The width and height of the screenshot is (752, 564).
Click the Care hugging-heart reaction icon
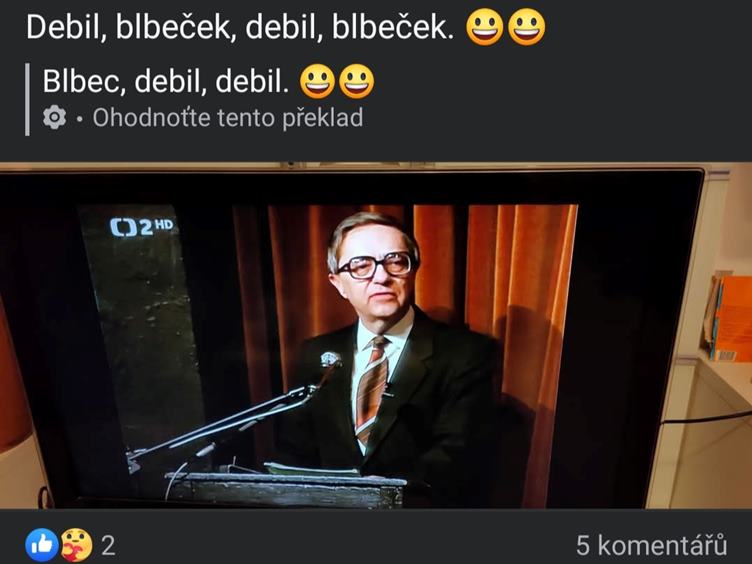tap(76, 545)
